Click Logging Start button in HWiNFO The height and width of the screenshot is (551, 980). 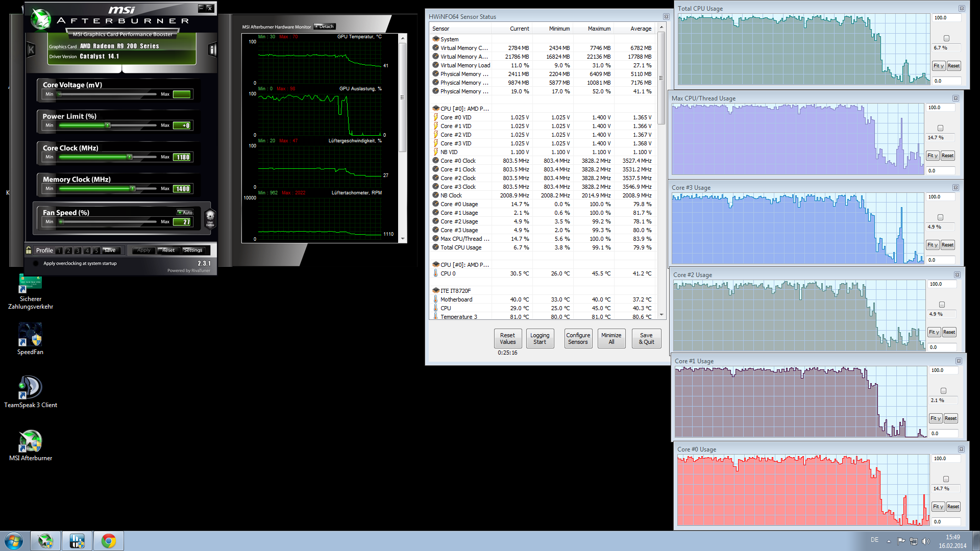pyautogui.click(x=540, y=338)
